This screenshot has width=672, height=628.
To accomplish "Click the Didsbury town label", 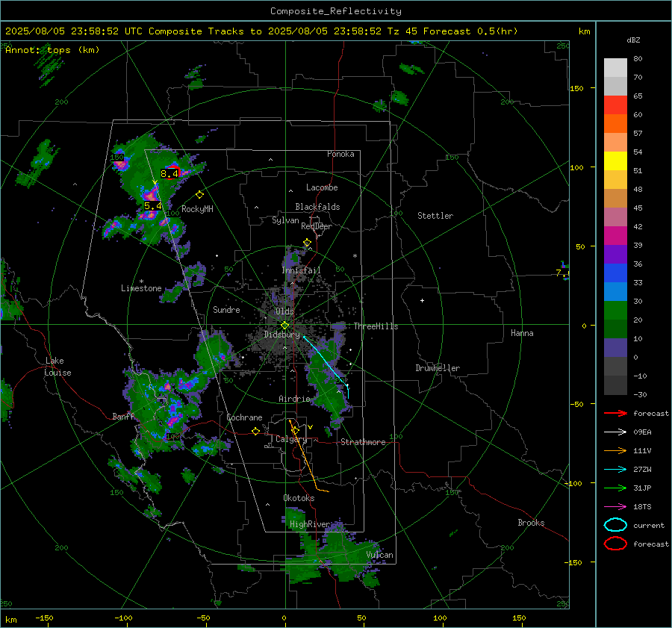I will pyautogui.click(x=281, y=335).
